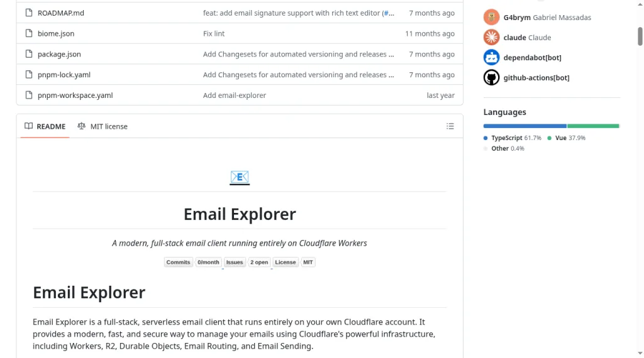
Task: Click the file icon beside biome.json
Action: click(29, 33)
